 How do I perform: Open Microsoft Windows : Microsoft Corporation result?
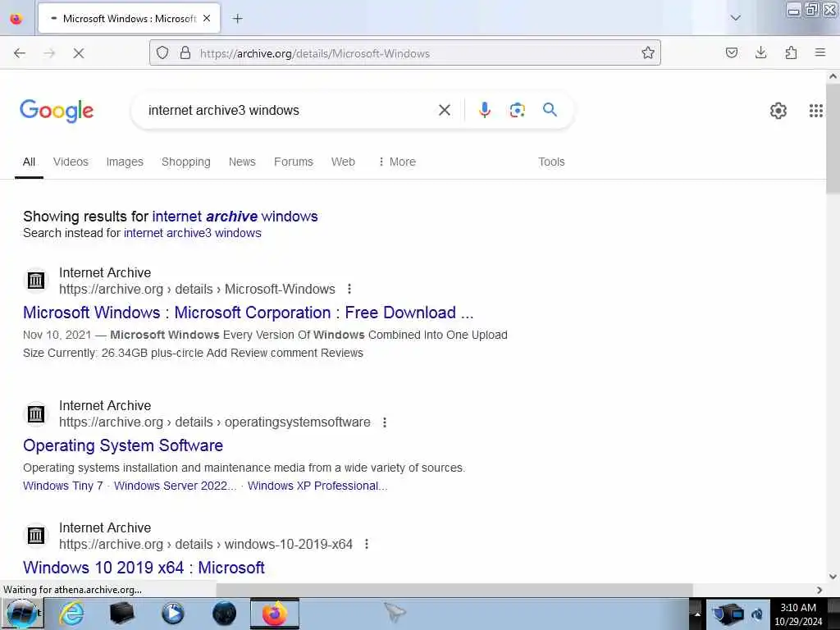(x=248, y=313)
